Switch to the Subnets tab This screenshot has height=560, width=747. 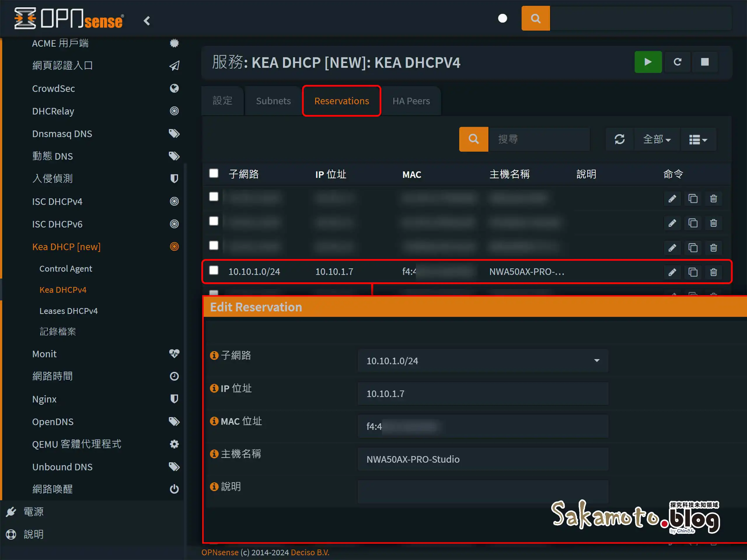coord(273,101)
